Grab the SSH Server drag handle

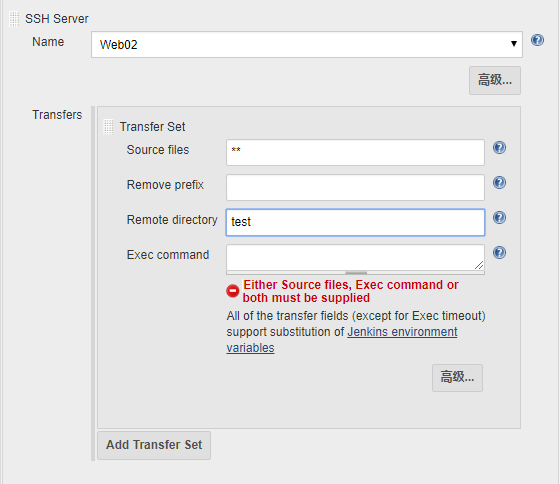tap(14, 19)
